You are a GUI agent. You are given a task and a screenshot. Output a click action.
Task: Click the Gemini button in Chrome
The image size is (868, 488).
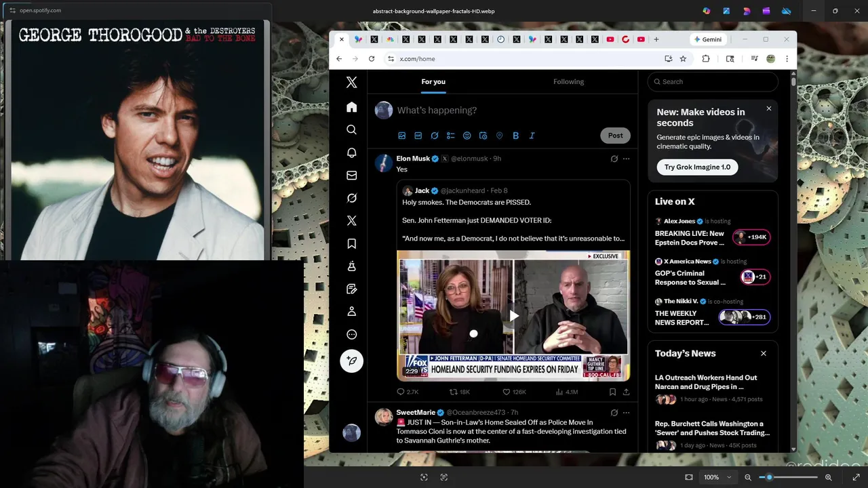coord(707,39)
